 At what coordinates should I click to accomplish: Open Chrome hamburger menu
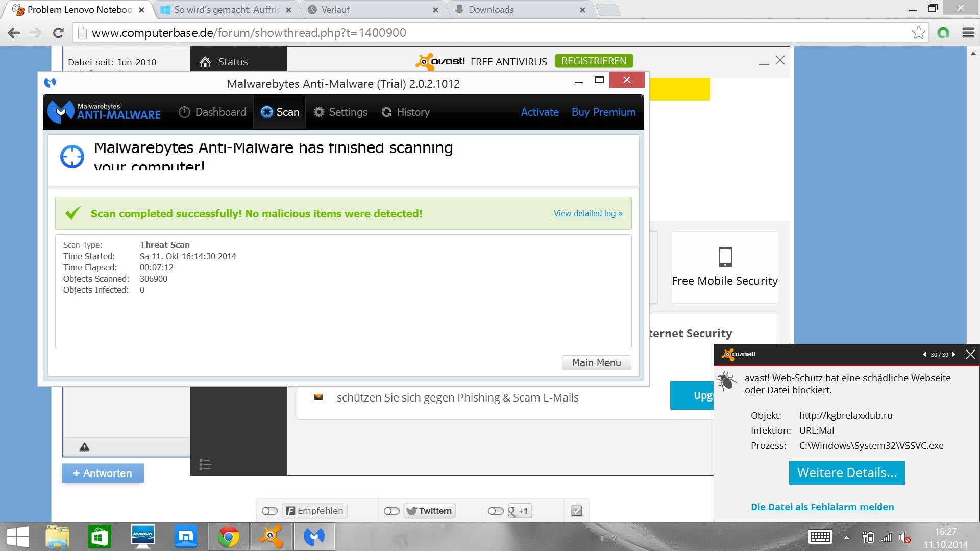(x=968, y=33)
